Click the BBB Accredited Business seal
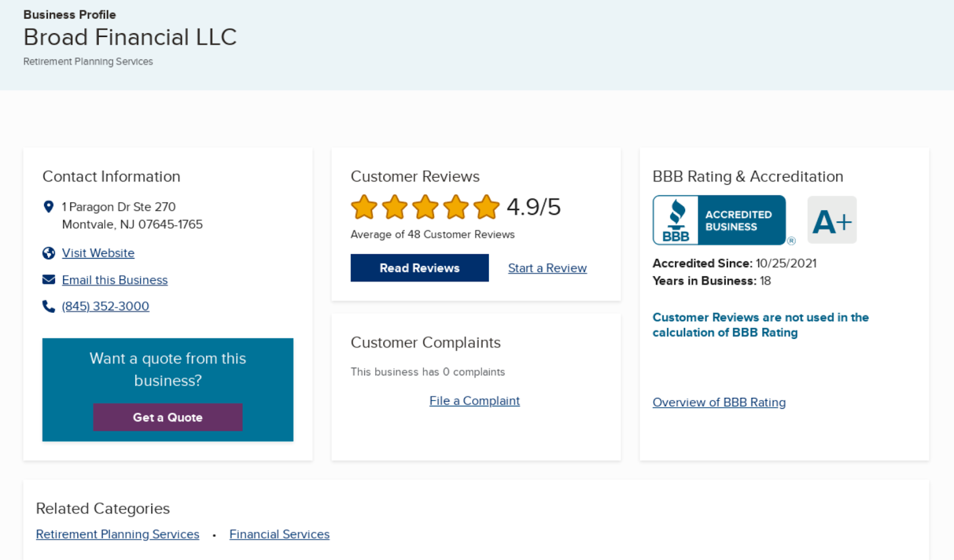 719,220
